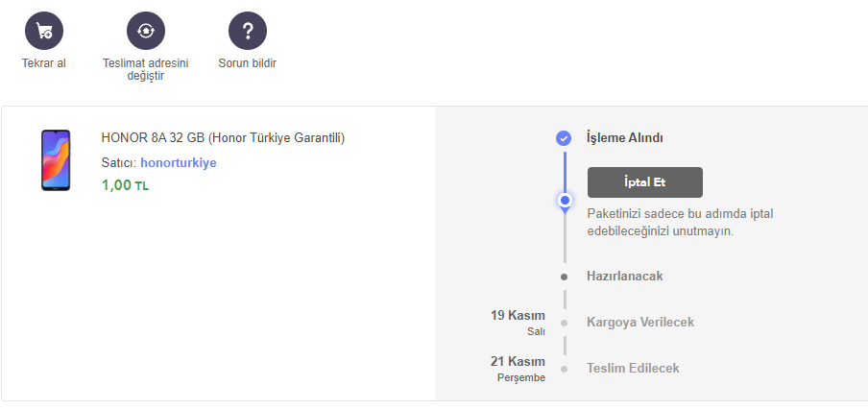Click the Sorun bildir label

point(248,63)
